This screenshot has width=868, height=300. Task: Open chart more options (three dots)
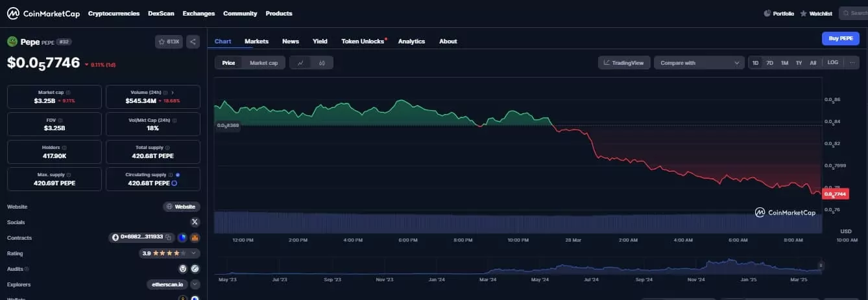[852, 63]
